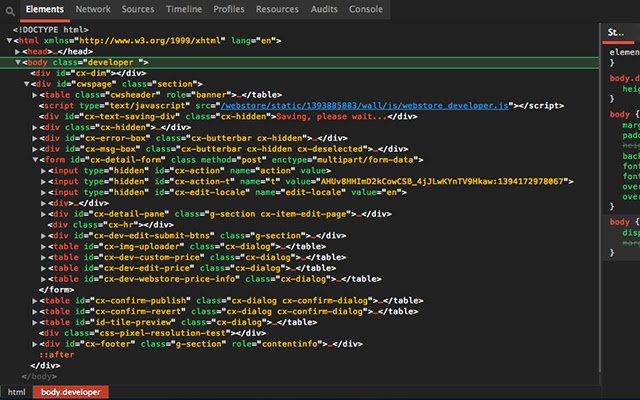Select the ::after pseudo element
This screenshot has height=400, width=640.
tap(57, 355)
